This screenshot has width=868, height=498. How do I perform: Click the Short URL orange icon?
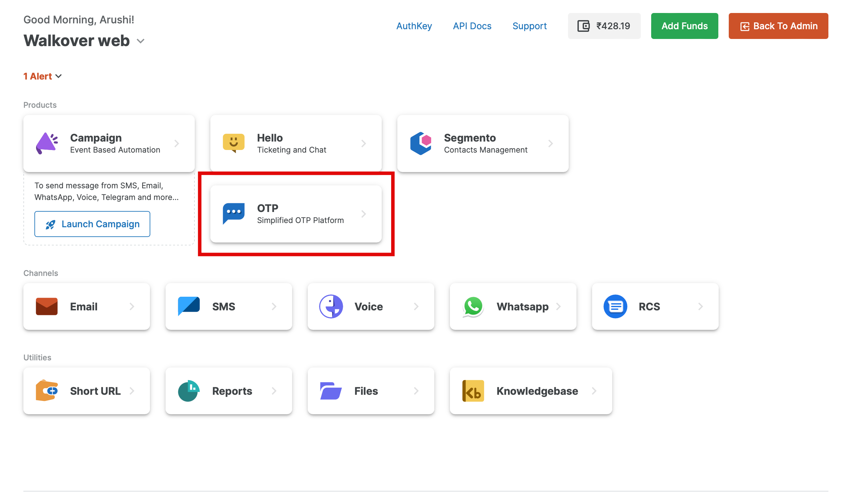click(x=47, y=391)
